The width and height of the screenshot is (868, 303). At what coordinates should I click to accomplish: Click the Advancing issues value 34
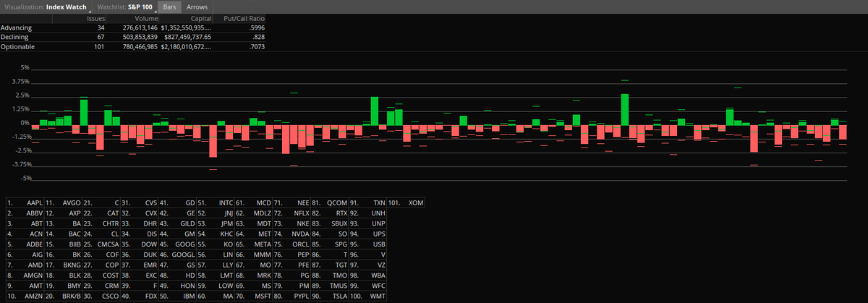point(101,27)
